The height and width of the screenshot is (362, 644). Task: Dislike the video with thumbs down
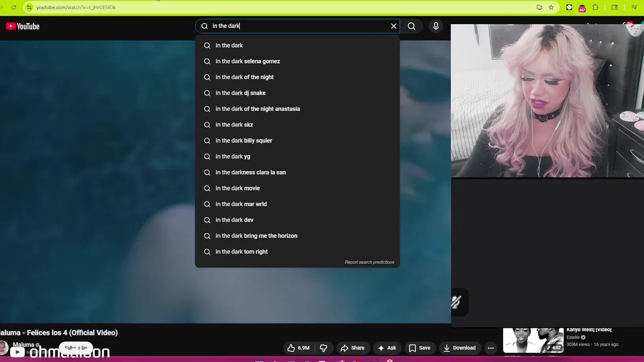pyautogui.click(x=324, y=348)
